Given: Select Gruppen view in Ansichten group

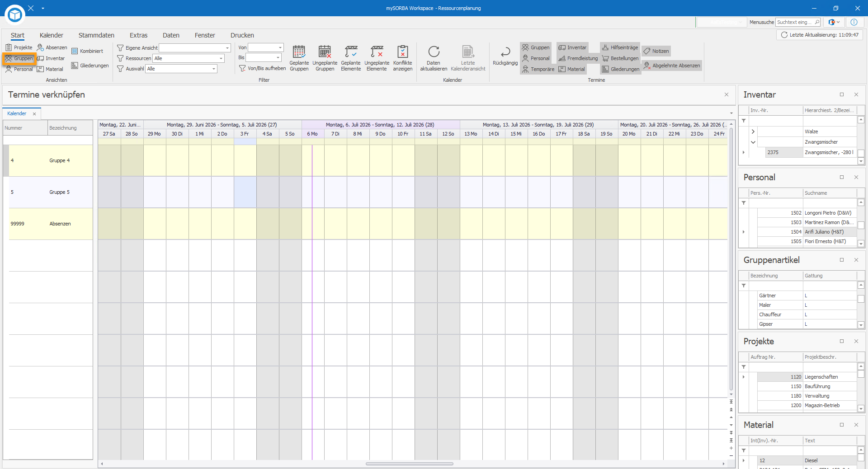Looking at the screenshot, I should [x=19, y=58].
